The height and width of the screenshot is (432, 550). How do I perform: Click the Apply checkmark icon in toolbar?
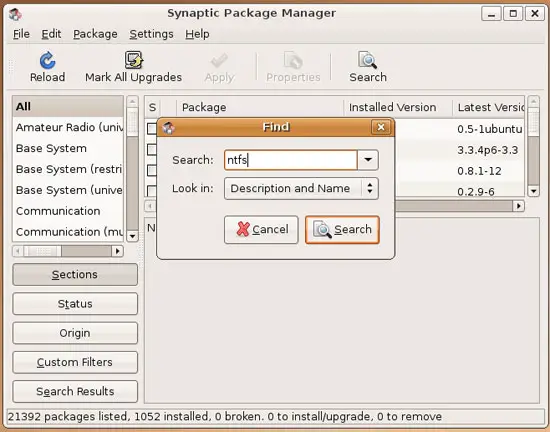point(219,61)
